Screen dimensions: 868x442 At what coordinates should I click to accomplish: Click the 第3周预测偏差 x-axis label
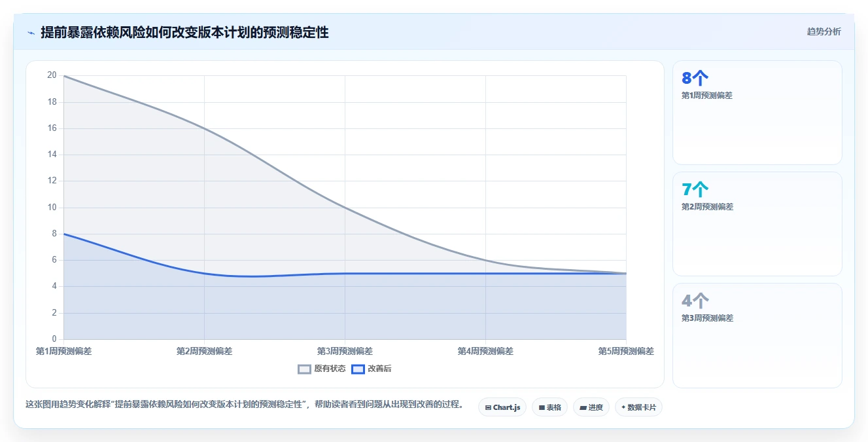pos(345,351)
